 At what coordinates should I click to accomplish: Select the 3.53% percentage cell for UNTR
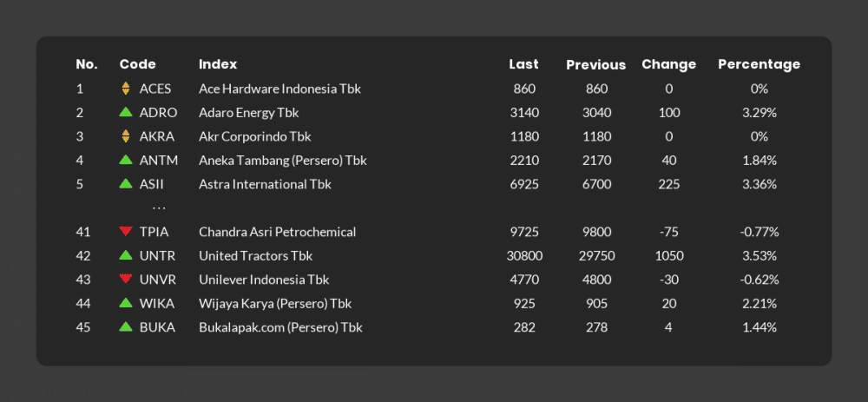click(x=759, y=256)
